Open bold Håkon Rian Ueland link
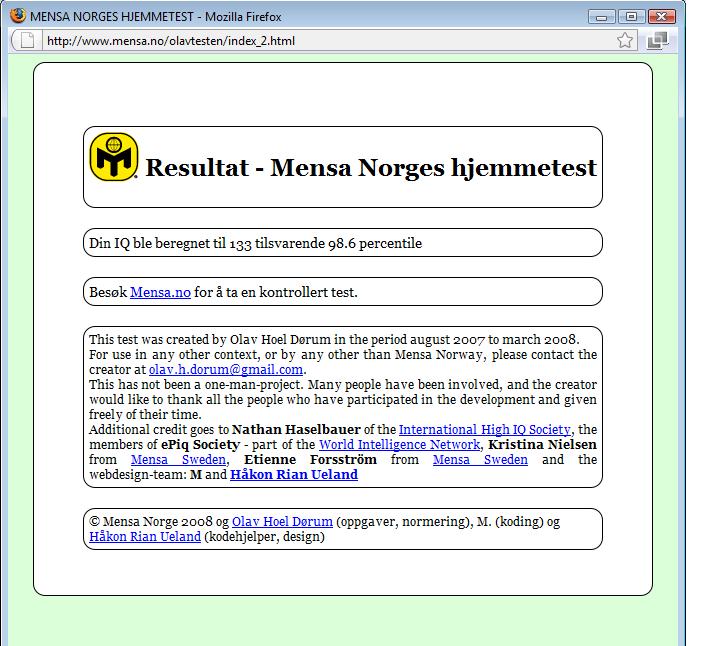720x646 pixels. 294,474
